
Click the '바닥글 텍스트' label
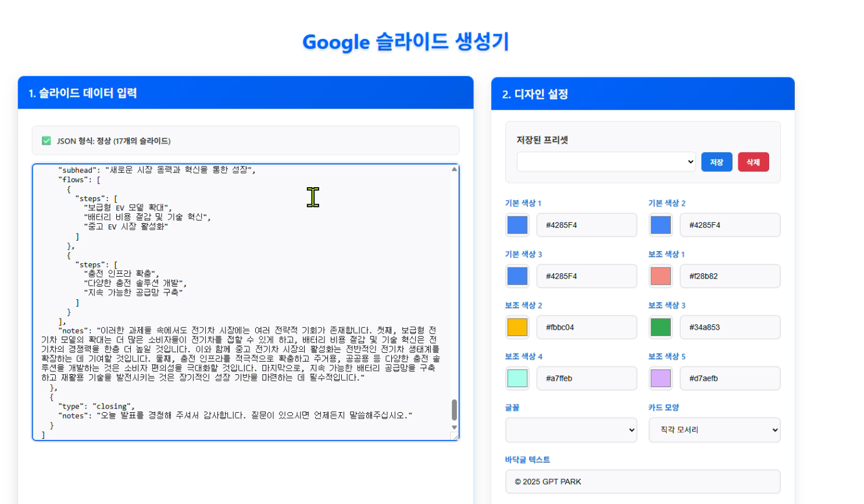tap(527, 460)
